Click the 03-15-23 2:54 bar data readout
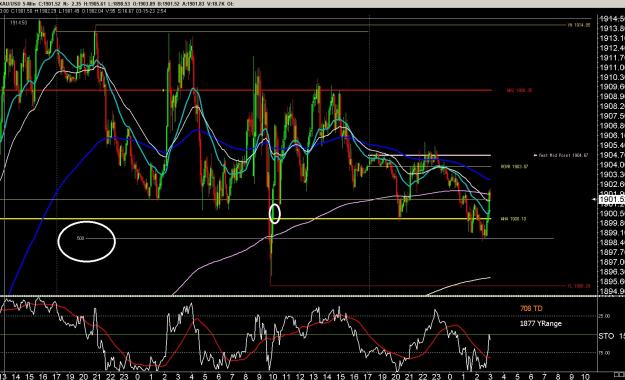625x380 pixels. (x=151, y=11)
